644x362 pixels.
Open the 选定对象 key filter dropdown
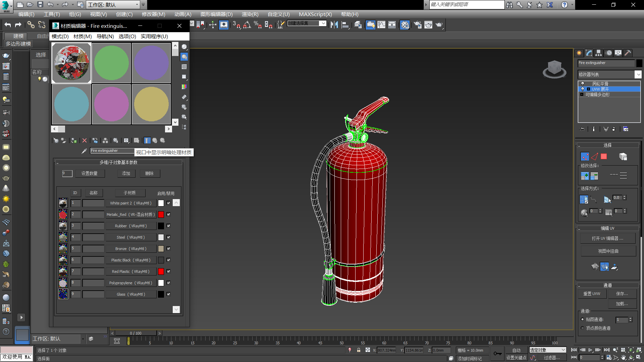548,350
